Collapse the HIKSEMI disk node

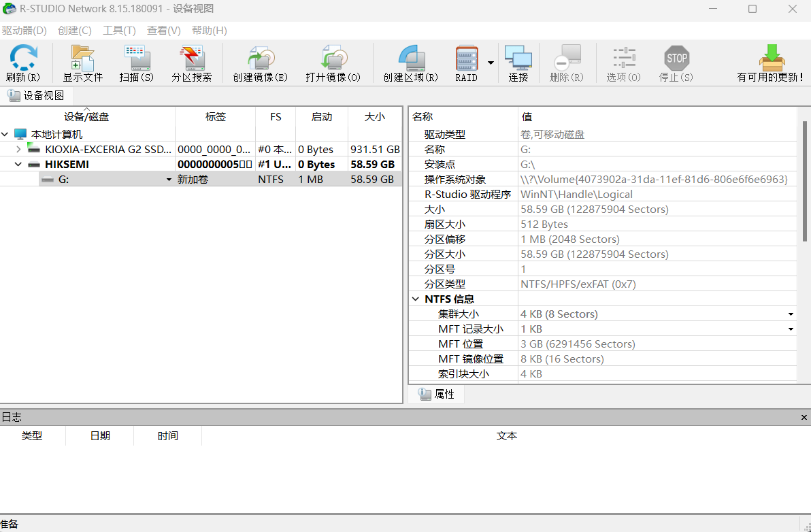[18, 165]
